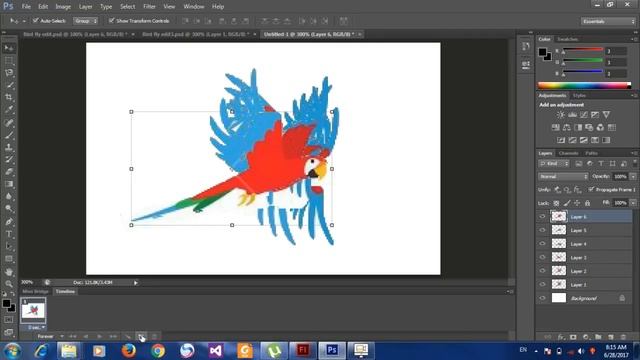The image size is (640, 360).
Task: Select the Healing Brush tool
Action: coord(9,122)
